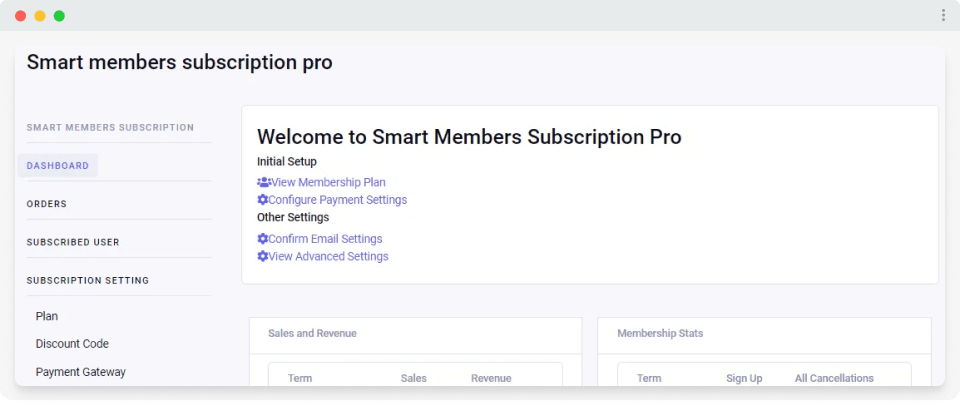Image resolution: width=960 pixels, height=408 pixels.
Task: Open Payment Gateway settings
Action: coord(80,372)
